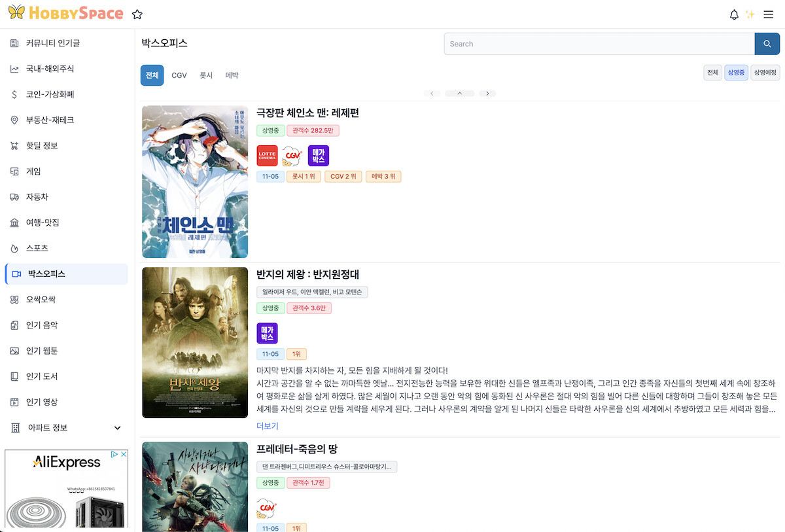Open 반지의 제왕 : 반지원정대 title
The width and height of the screenshot is (785, 532).
click(x=307, y=274)
